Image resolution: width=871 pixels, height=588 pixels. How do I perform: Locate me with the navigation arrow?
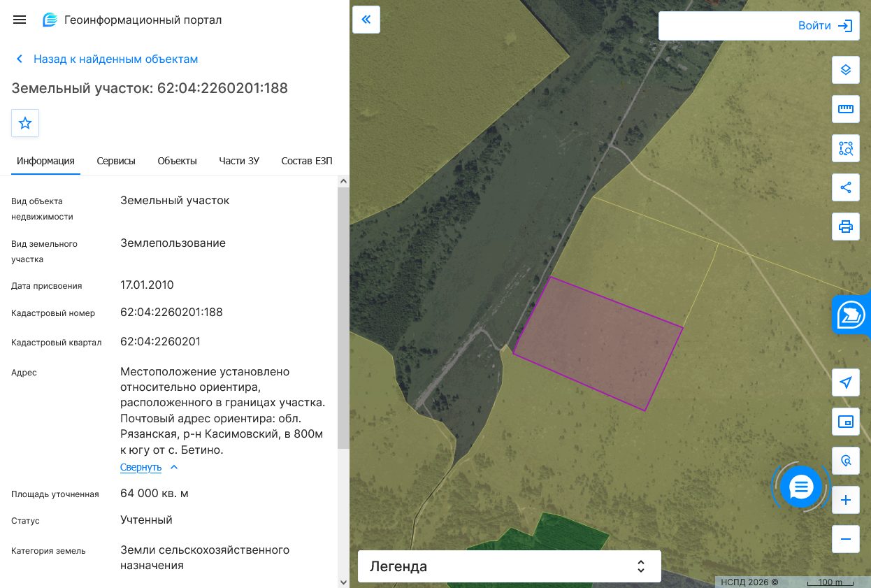(x=846, y=382)
